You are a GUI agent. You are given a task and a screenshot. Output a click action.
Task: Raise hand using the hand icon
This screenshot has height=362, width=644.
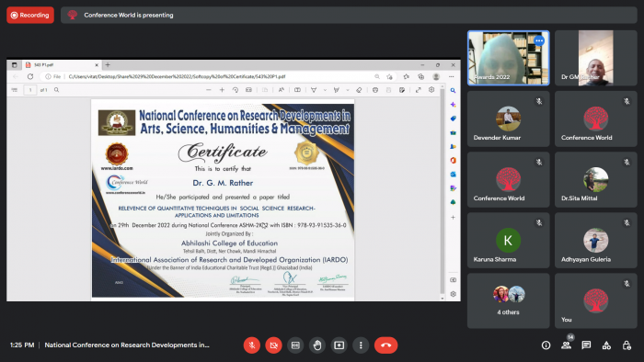pyautogui.click(x=317, y=345)
